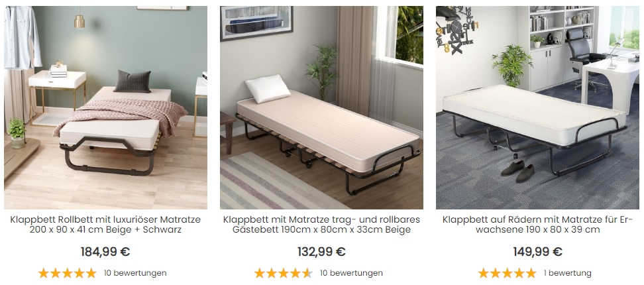This screenshot has width=644, height=285.
Task: View the '1 bewertung' review link
Action: pos(568,273)
